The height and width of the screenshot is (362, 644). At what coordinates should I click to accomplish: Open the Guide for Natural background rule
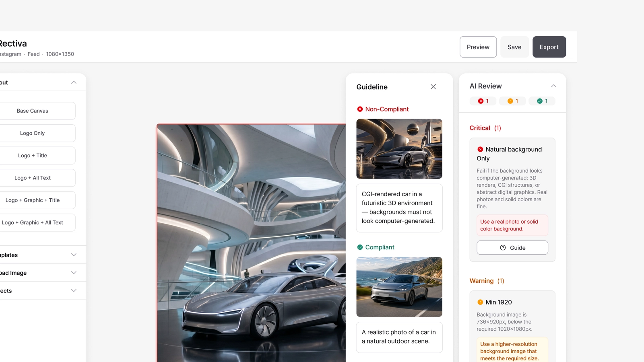tap(512, 248)
